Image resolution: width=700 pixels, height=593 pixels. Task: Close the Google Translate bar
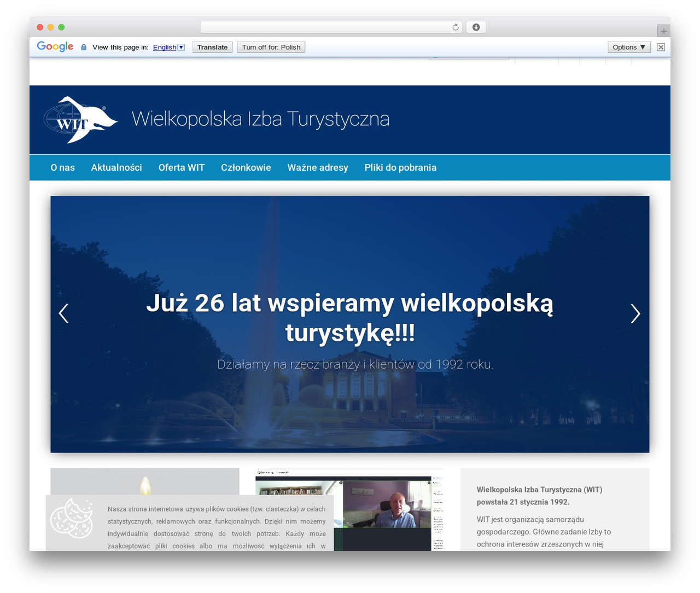pyautogui.click(x=661, y=47)
